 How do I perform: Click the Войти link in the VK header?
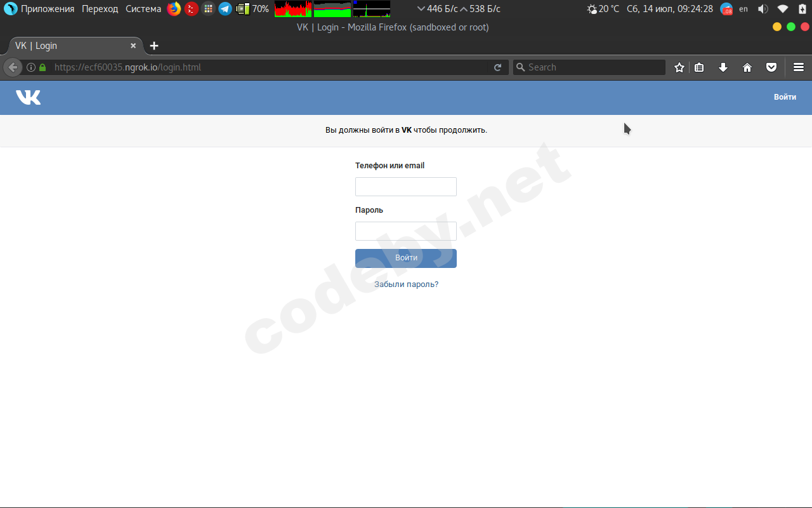(x=785, y=97)
